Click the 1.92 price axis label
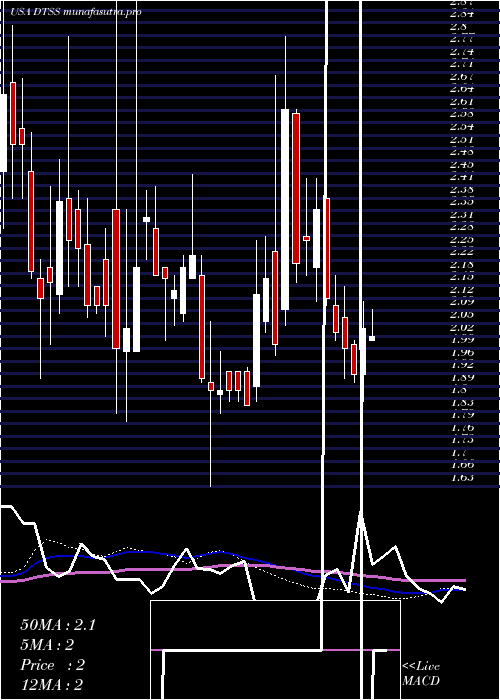Image resolution: width=500 pixels, height=700 pixels. 462,364
